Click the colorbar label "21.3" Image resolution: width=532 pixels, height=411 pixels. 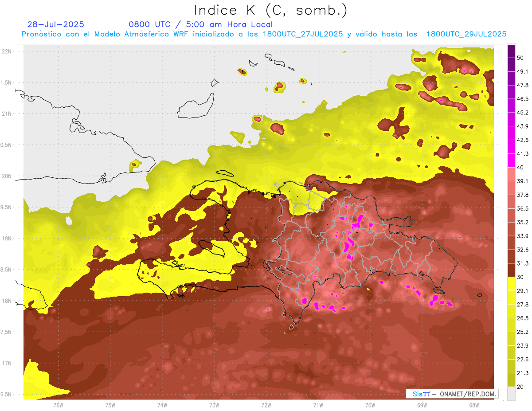tap(522, 373)
